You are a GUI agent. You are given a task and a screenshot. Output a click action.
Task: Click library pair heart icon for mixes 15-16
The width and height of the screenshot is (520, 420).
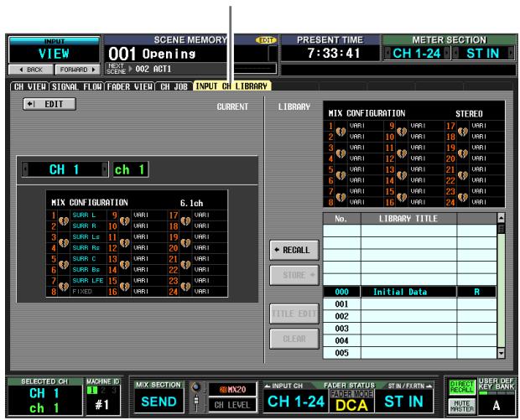coord(402,197)
